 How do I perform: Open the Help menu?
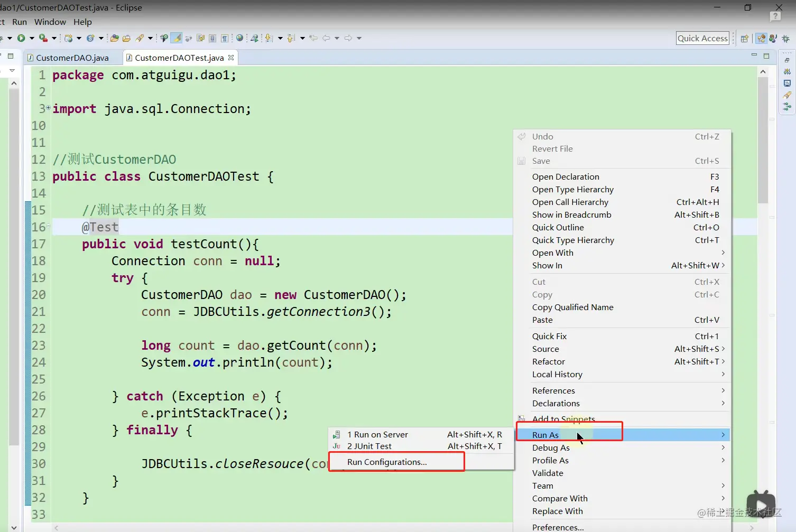click(x=82, y=22)
